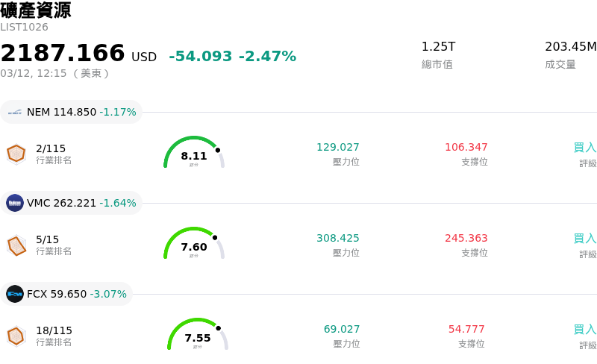The width and height of the screenshot is (597, 364).
Task: Click radar chart icon beside 5/15 ranking
Action: point(16,245)
